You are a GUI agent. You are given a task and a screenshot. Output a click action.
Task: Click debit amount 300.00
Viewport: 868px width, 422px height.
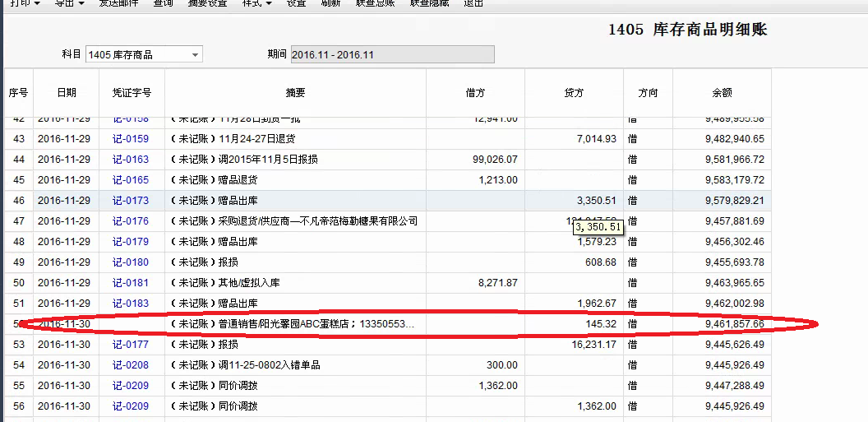503,365
